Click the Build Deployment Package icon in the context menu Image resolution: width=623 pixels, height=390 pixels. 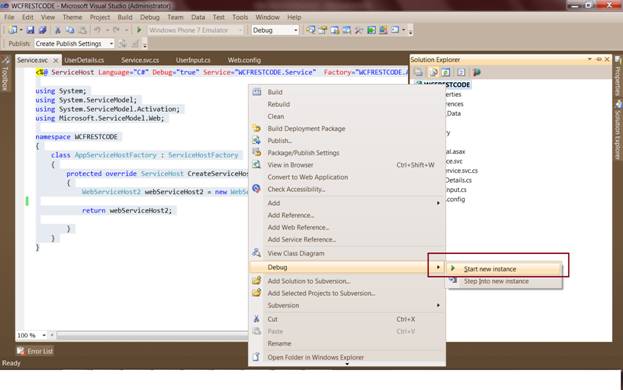257,128
